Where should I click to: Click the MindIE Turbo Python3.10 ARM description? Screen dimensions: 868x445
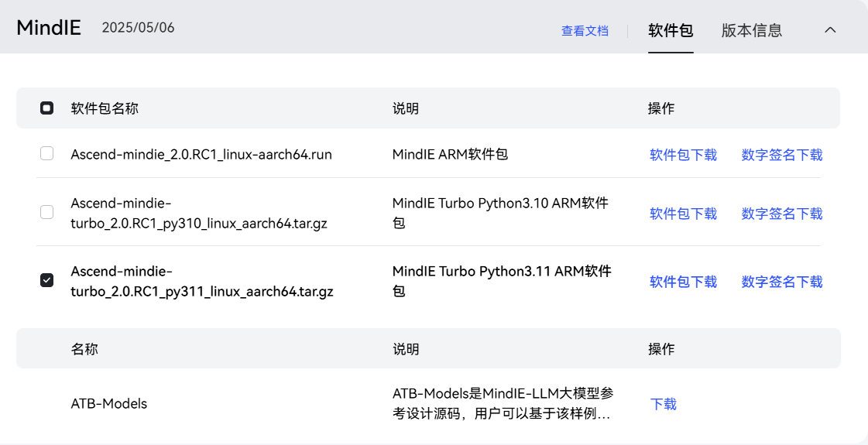(500, 213)
